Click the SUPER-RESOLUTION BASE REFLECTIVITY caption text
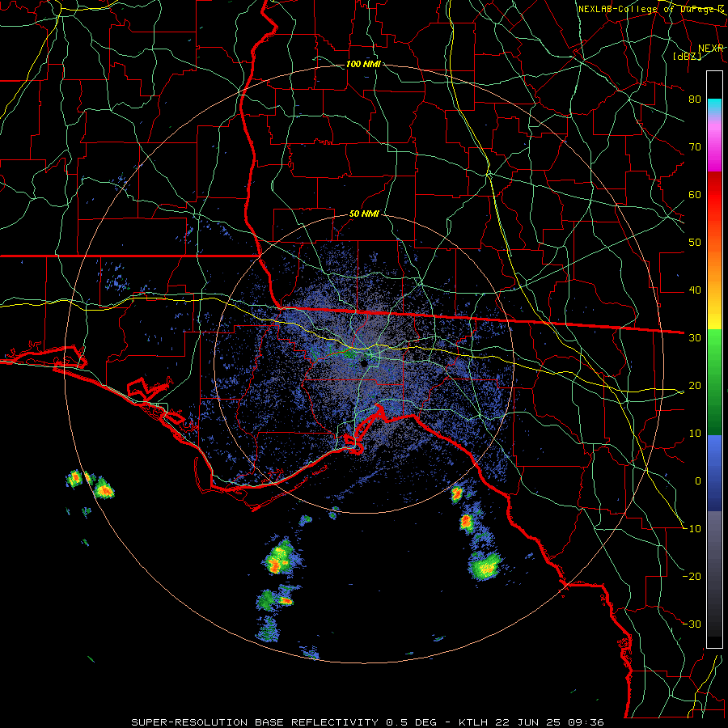The height and width of the screenshot is (728, 728). point(255,722)
